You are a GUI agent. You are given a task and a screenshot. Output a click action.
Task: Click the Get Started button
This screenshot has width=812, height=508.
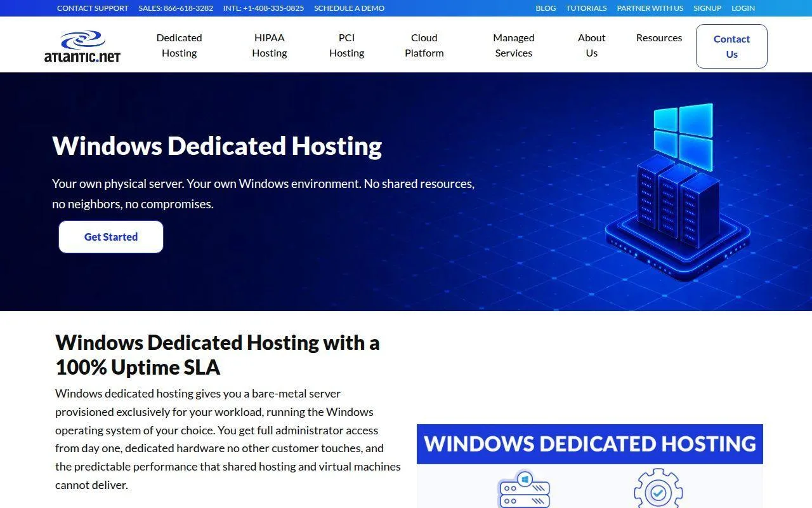[111, 237]
